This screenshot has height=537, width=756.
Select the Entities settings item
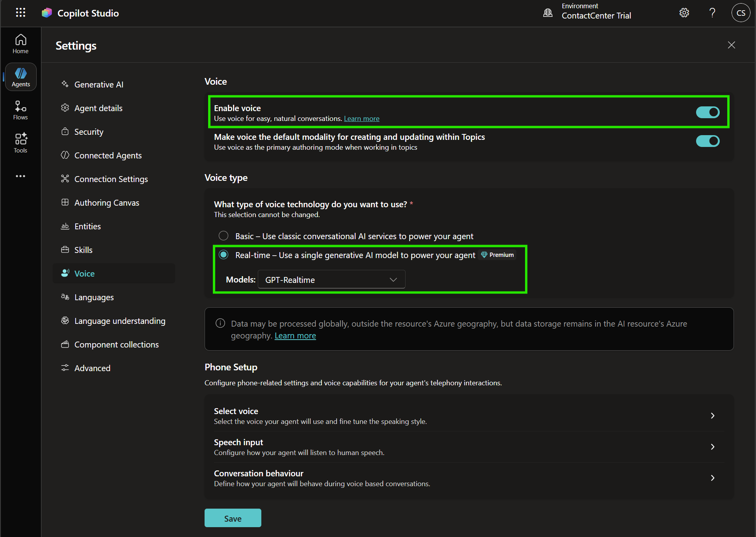tap(114, 226)
